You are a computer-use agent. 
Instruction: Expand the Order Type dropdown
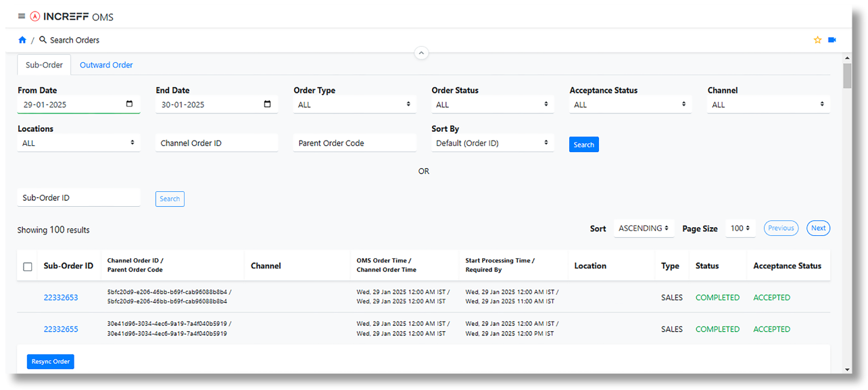pos(355,105)
